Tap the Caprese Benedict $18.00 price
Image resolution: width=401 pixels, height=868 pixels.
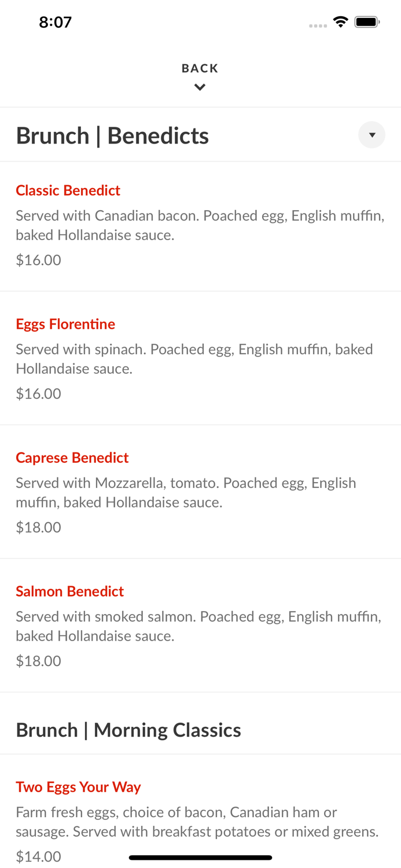tap(38, 527)
